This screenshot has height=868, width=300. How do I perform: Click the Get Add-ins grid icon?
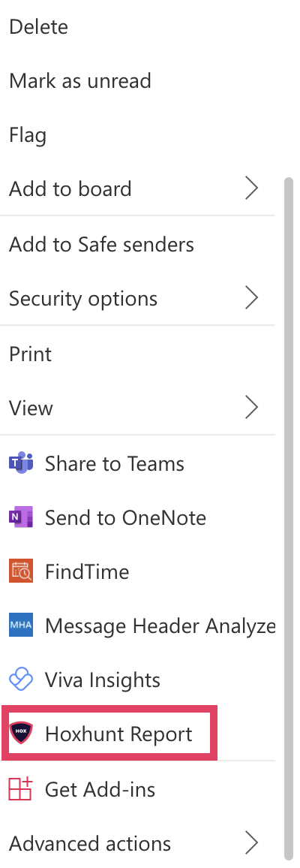tap(21, 789)
